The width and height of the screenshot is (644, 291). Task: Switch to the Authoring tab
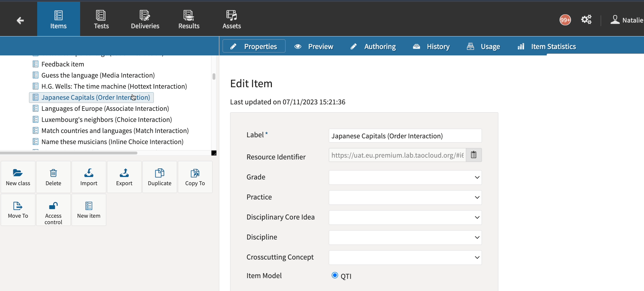pos(373,46)
